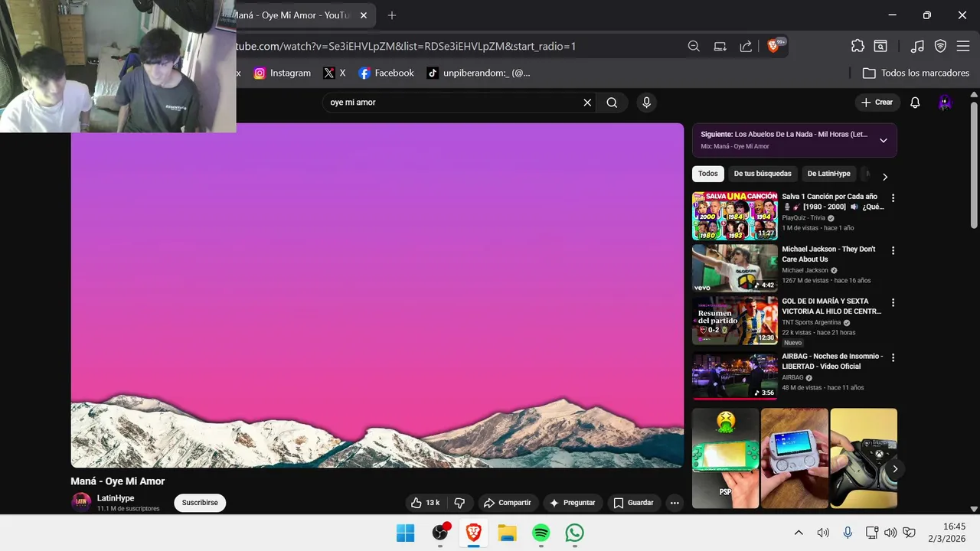
Task: Click the install/cast device icon in address bar
Action: [x=720, y=46]
